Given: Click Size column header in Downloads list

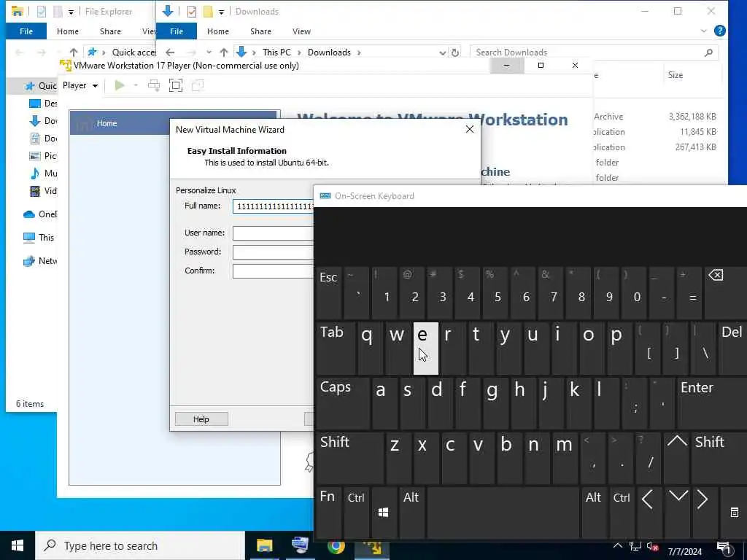Looking at the screenshot, I should click(x=675, y=75).
